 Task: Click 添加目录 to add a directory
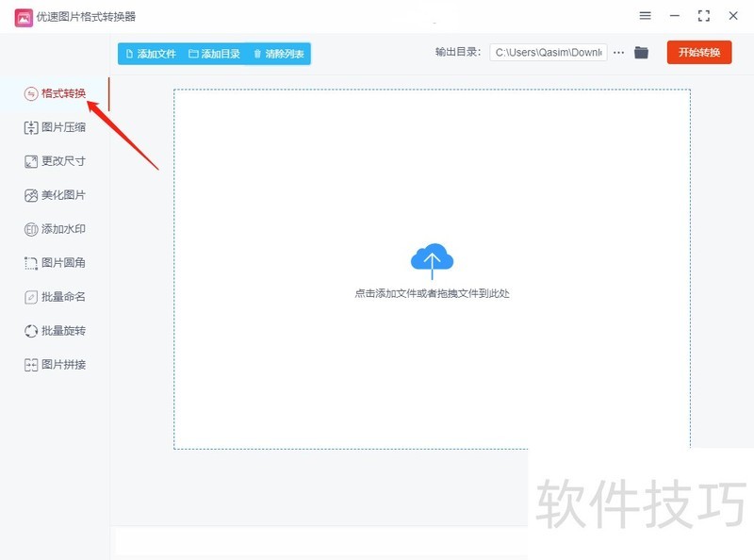pos(219,54)
